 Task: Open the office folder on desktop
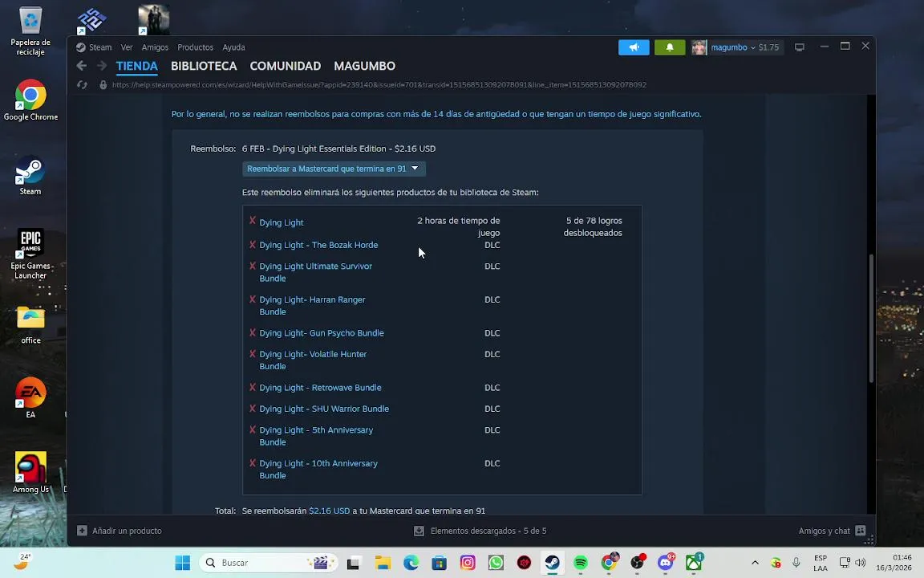point(30,324)
